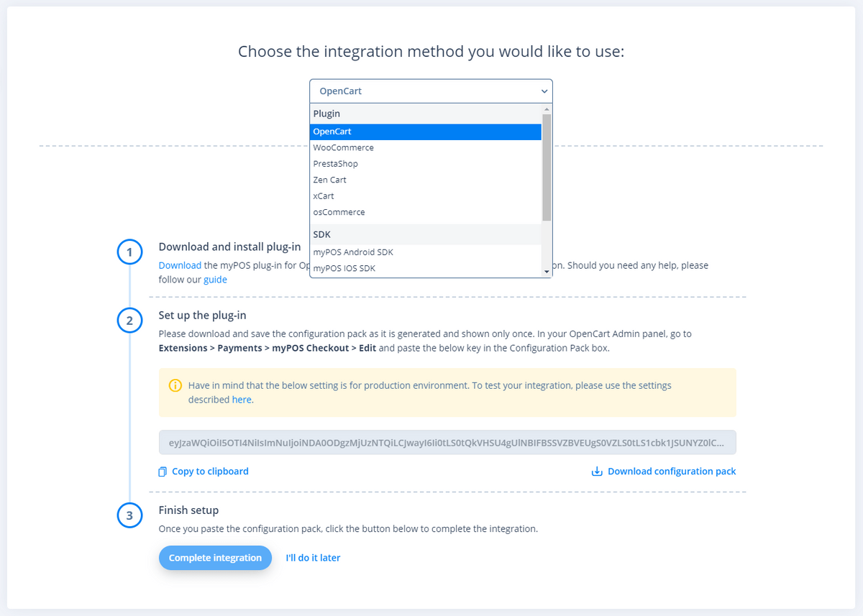
Task: Open the plug-in Download link
Action: point(180,265)
